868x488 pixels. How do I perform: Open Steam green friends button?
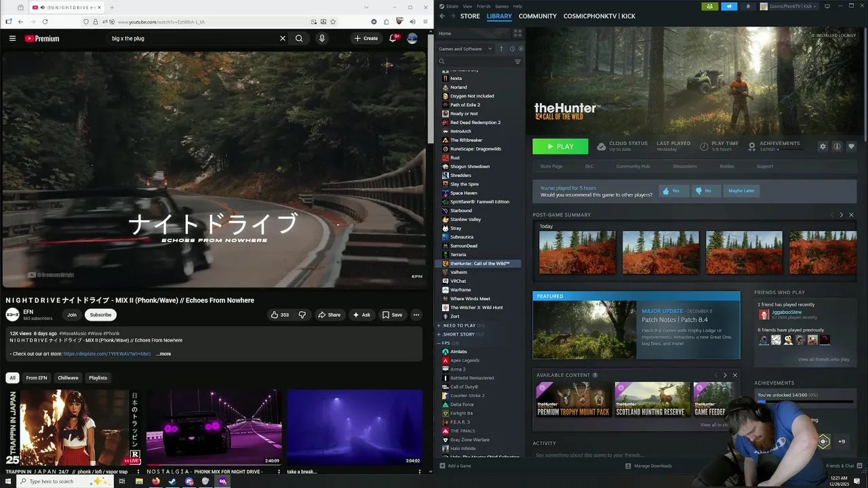point(709,6)
